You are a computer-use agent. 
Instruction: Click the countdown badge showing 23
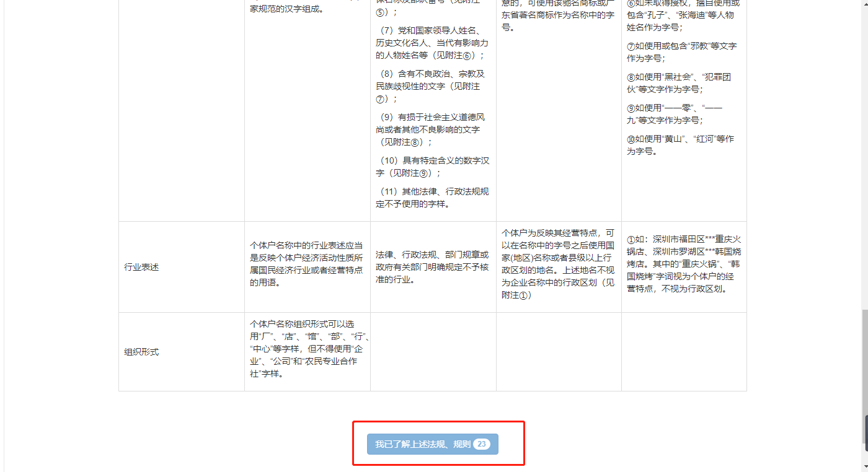click(x=481, y=444)
